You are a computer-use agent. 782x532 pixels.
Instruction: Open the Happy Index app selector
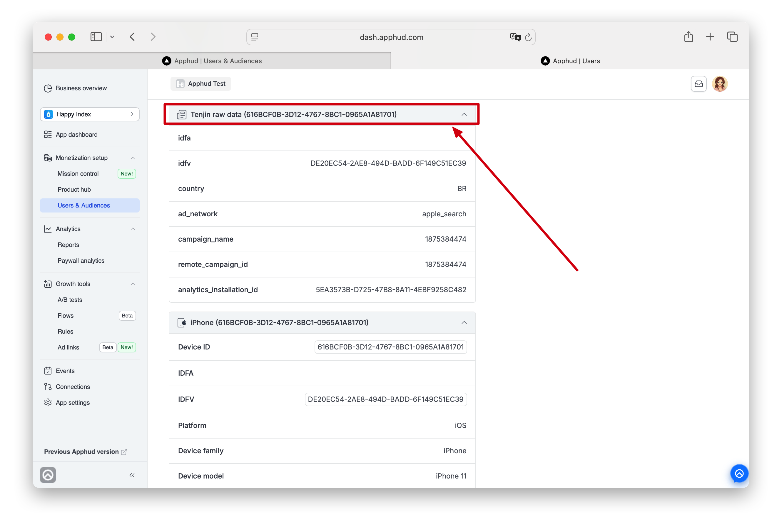[x=89, y=114]
